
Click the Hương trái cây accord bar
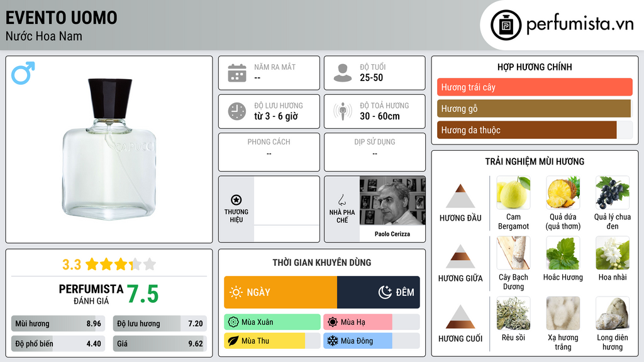[535, 87]
